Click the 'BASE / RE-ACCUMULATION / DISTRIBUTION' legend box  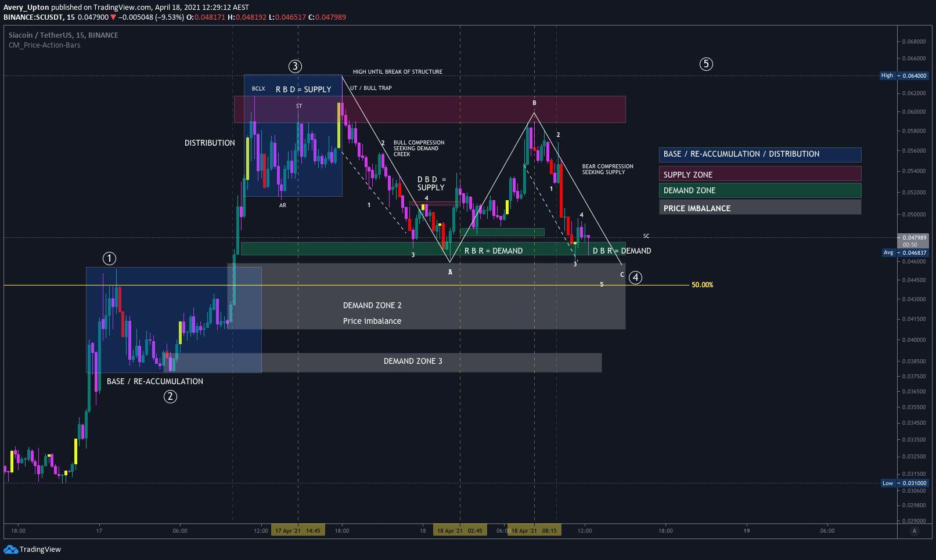(760, 154)
